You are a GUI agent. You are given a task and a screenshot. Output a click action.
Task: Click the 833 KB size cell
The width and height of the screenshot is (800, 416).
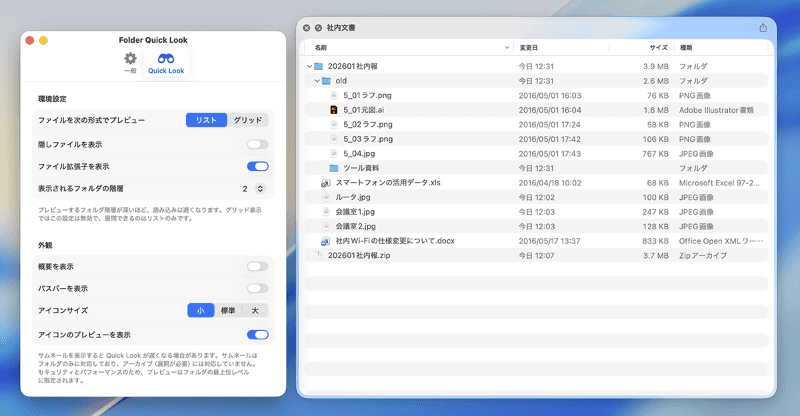click(656, 241)
